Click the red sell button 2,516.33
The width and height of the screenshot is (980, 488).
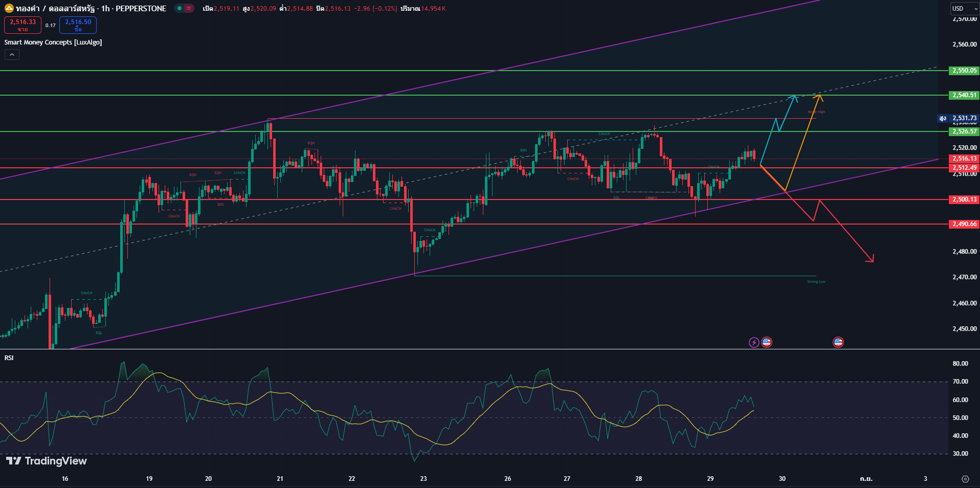click(23, 25)
